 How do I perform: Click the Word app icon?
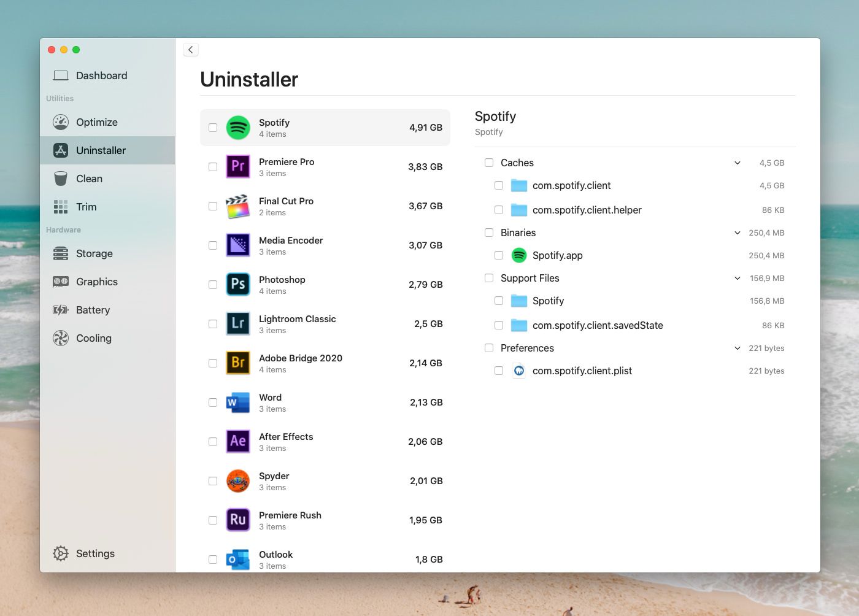coord(238,402)
